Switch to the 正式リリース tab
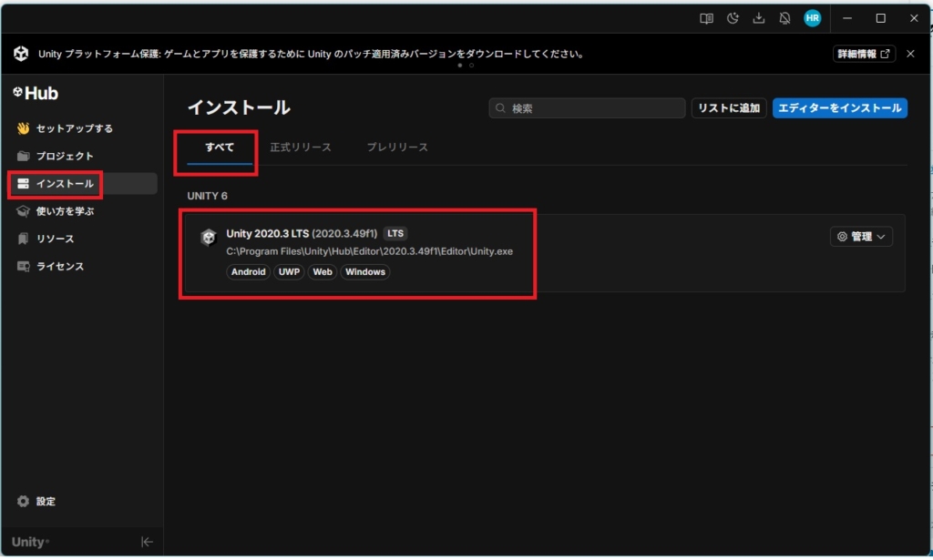 coord(301,148)
